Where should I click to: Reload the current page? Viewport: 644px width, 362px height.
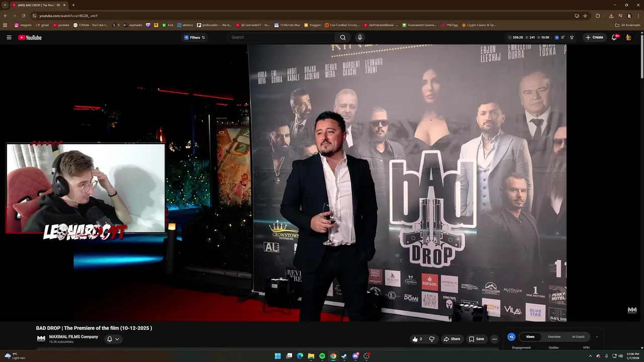pos(23,16)
